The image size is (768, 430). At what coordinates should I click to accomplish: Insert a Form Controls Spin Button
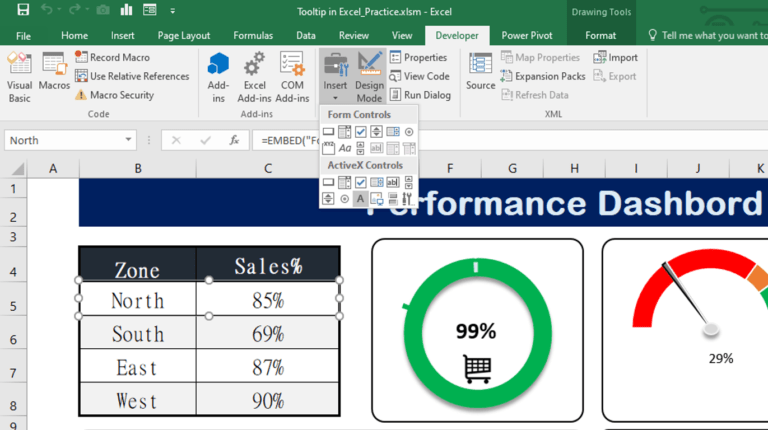tap(376, 132)
